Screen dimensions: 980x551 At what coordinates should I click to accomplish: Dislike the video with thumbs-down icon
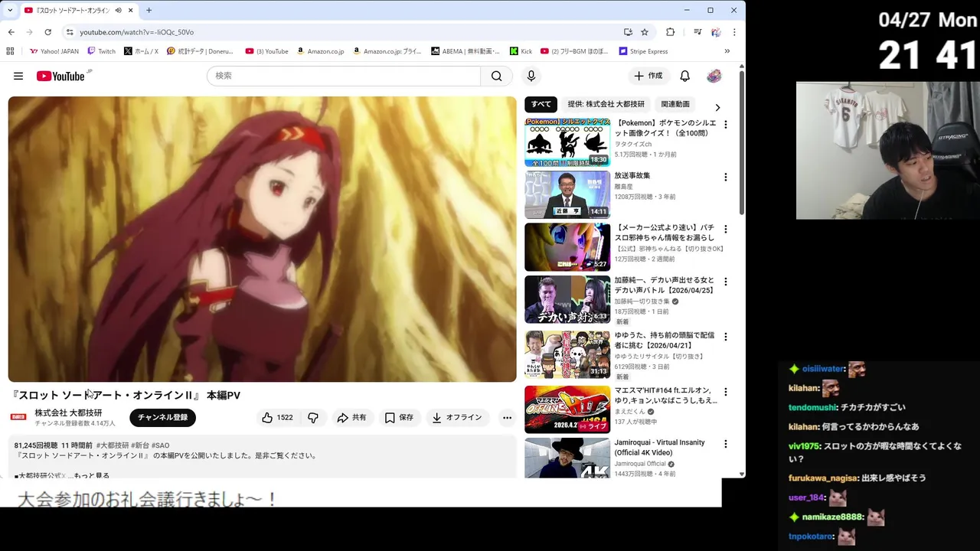point(313,417)
